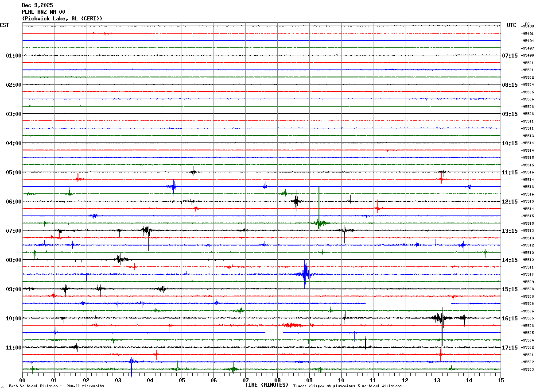Click minute tick '06' on the bottom axis
This screenshot has height=392, width=536.
(214, 380)
